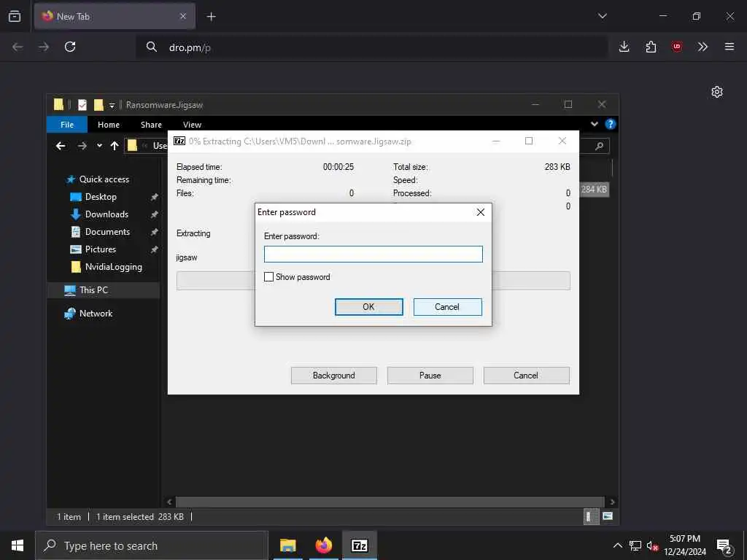This screenshot has width=747, height=560.
Task: Select Downloads in the navigation pane
Action: (107, 214)
